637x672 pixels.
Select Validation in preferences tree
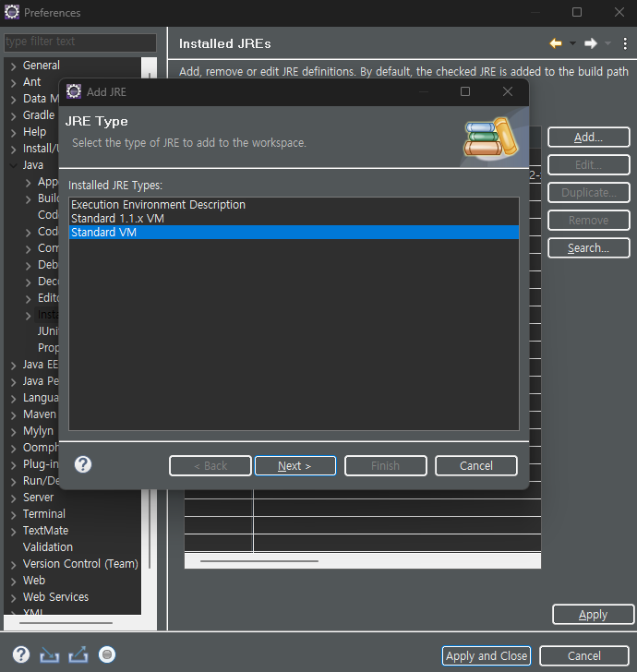[x=48, y=546]
